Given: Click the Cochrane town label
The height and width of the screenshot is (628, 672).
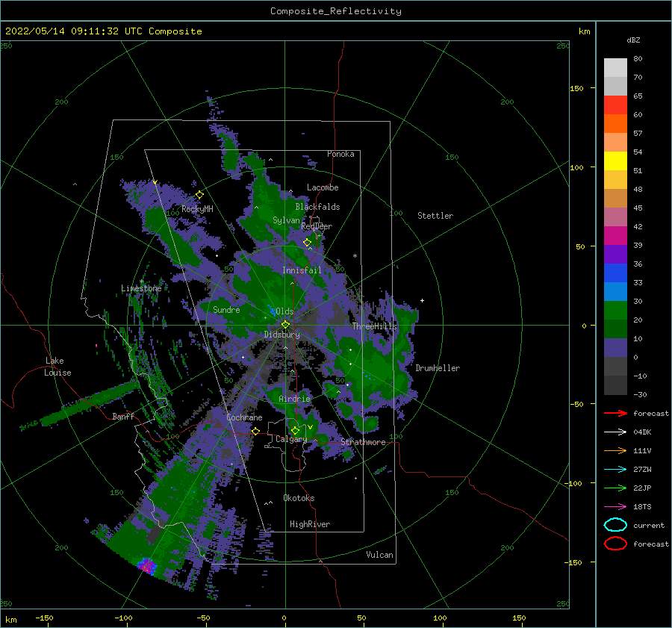Looking at the screenshot, I should click(244, 417).
